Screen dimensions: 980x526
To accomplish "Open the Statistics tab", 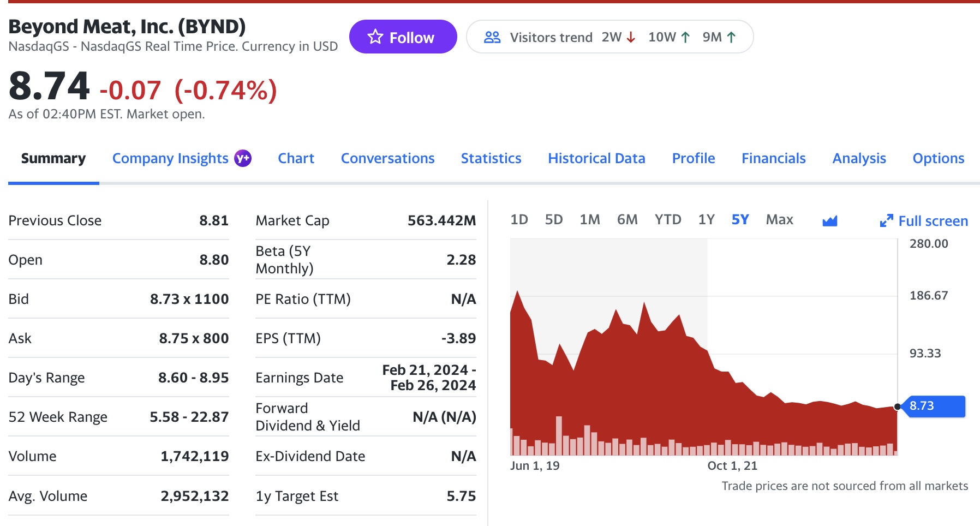I will (491, 158).
